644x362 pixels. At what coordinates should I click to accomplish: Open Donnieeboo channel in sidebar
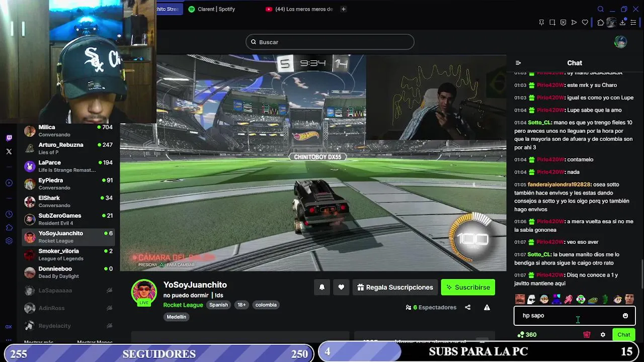[68, 272]
